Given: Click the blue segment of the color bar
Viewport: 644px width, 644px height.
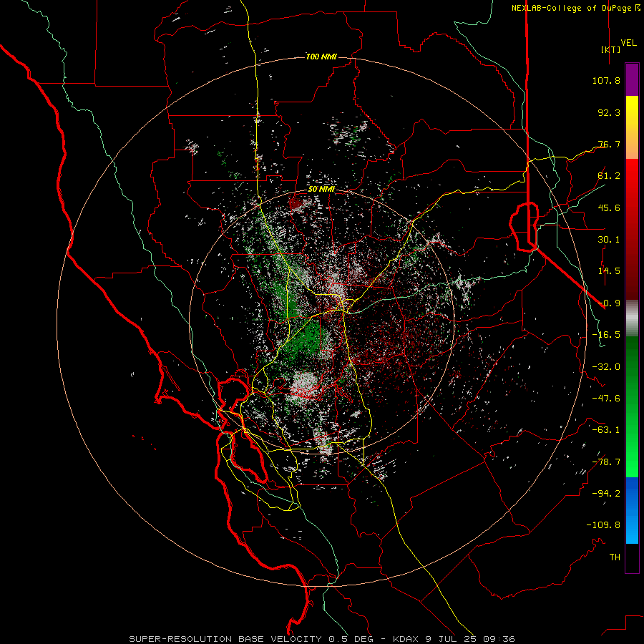Looking at the screenshot, I should tap(632, 510).
